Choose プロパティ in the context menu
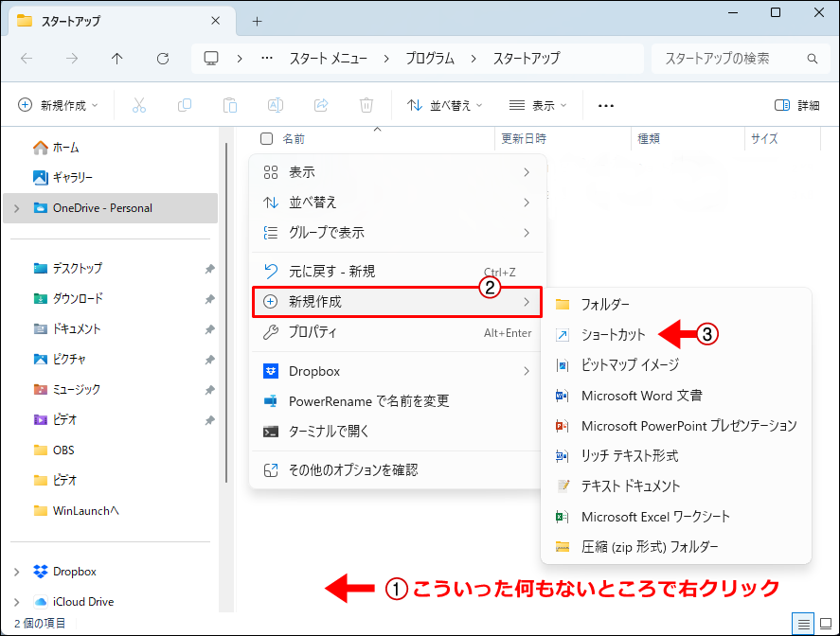 [313, 332]
